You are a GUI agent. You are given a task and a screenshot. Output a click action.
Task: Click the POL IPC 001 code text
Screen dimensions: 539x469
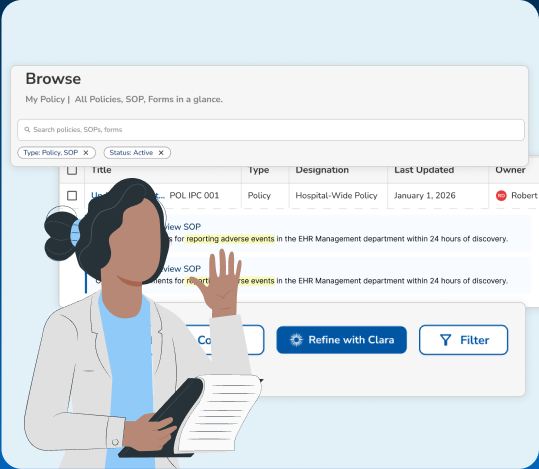tap(194, 196)
